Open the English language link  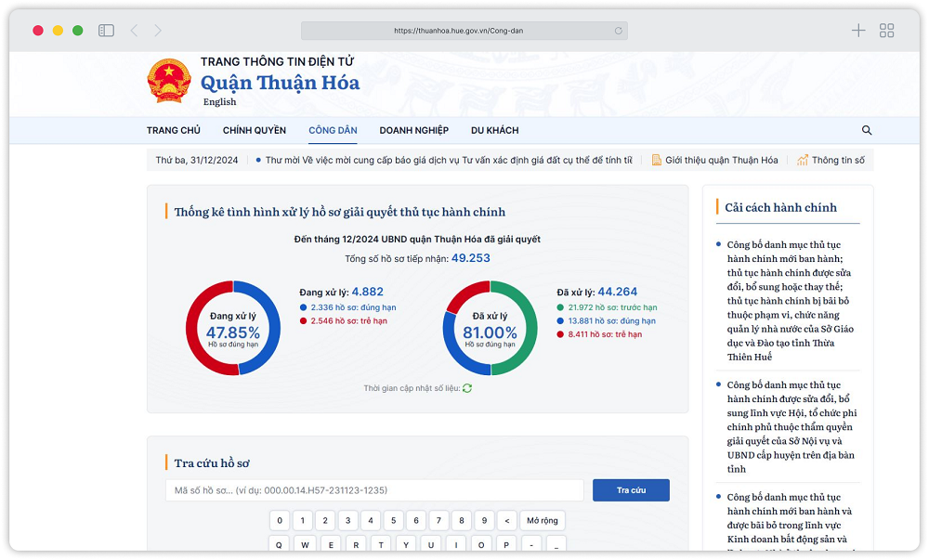pyautogui.click(x=219, y=101)
